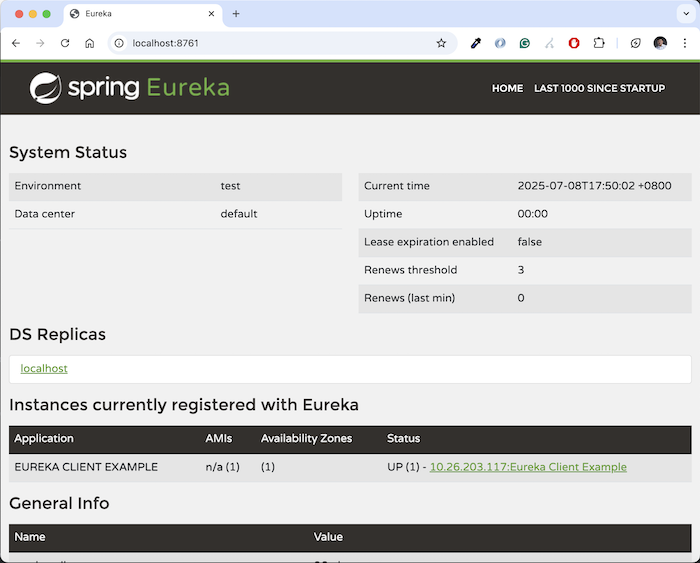700x563 pixels.
Task: Open the Chrome profile avatar
Action: tap(660, 43)
